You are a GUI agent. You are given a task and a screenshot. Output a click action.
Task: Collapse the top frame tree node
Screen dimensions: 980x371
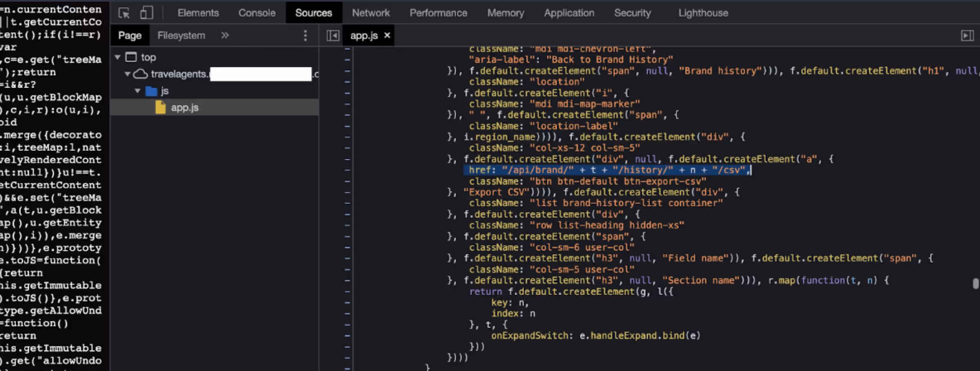click(118, 57)
